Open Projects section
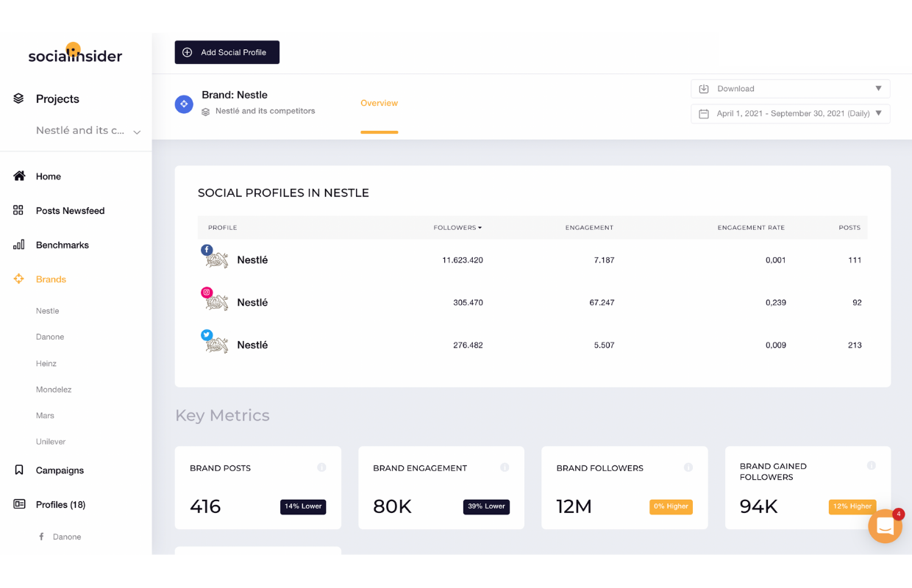 coord(57,99)
